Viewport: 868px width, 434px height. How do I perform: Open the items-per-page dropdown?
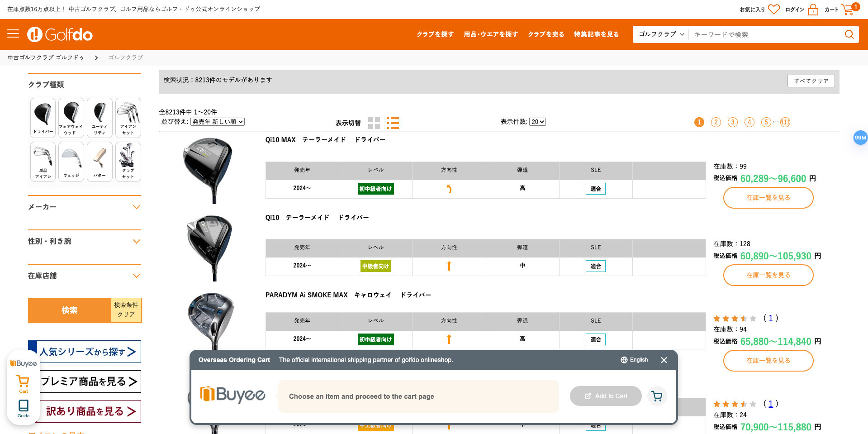click(x=537, y=122)
